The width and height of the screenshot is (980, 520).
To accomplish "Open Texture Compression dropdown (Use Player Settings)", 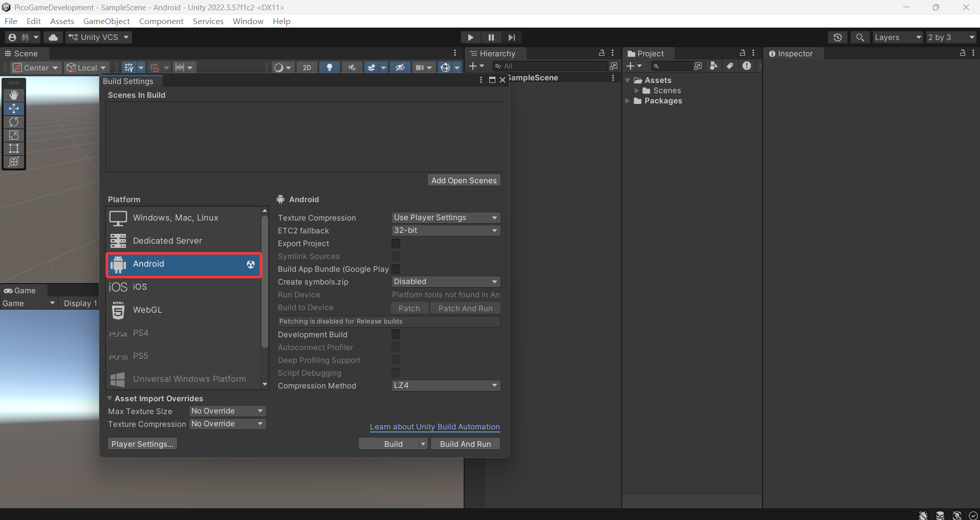I will click(x=446, y=218).
